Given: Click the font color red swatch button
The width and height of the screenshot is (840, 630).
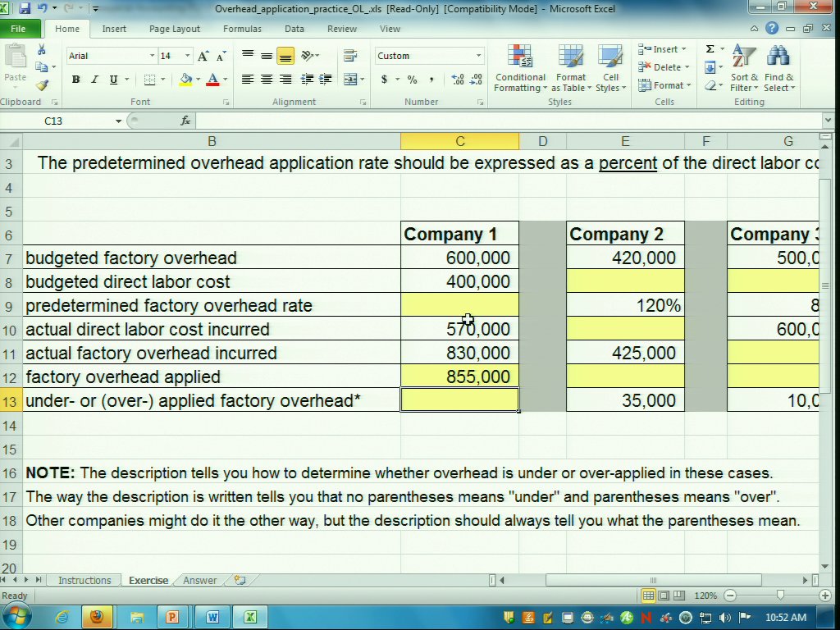Looking at the screenshot, I should (x=212, y=80).
